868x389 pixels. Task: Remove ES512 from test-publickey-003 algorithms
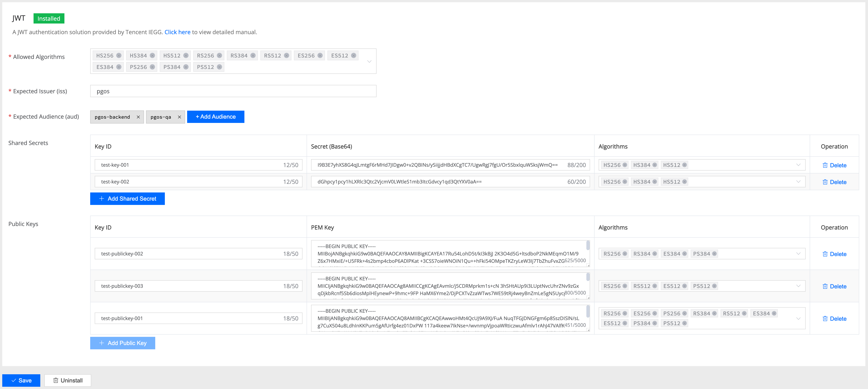[684, 286]
